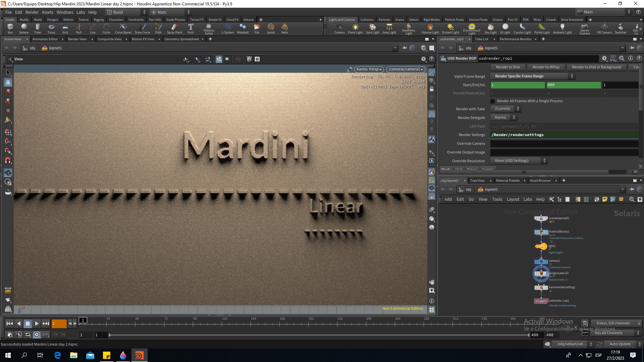Open the Main radial menu dropdown
Screen dimensions: 644x362
170,12
